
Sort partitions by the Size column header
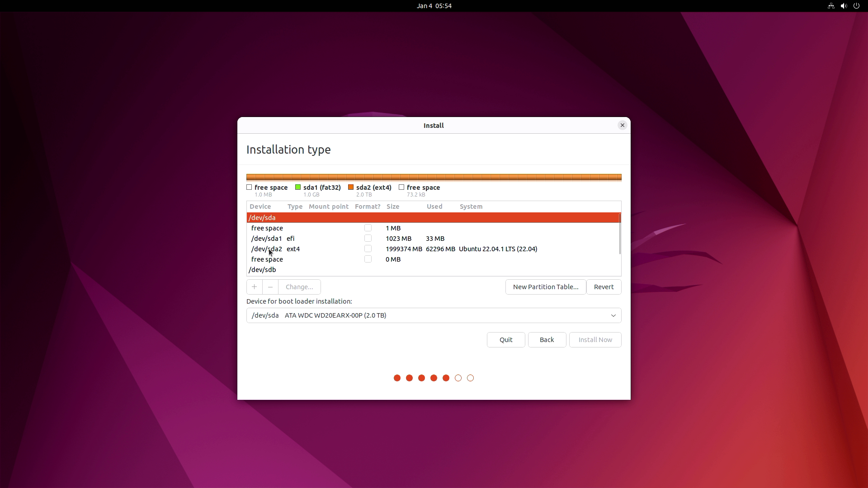coord(392,206)
